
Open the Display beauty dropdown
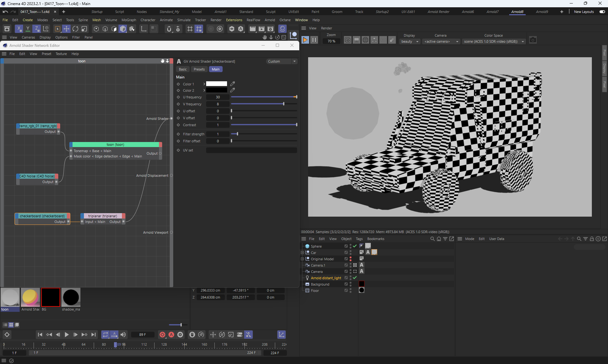(x=410, y=41)
